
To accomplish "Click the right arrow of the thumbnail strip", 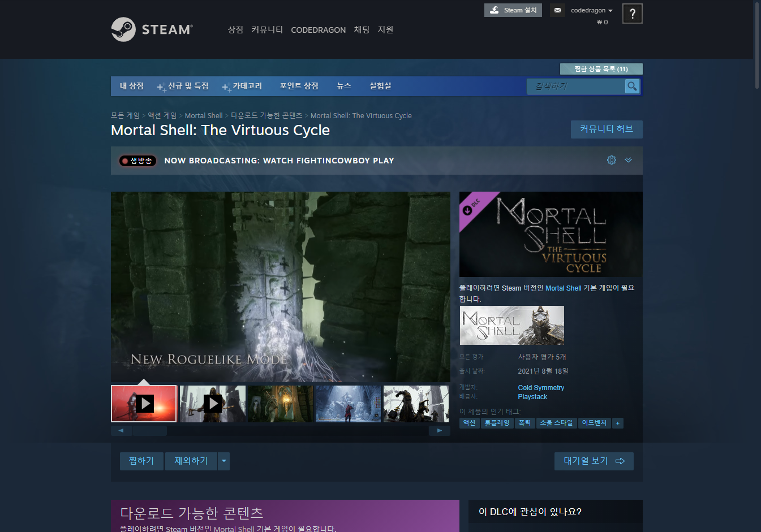I will [440, 431].
